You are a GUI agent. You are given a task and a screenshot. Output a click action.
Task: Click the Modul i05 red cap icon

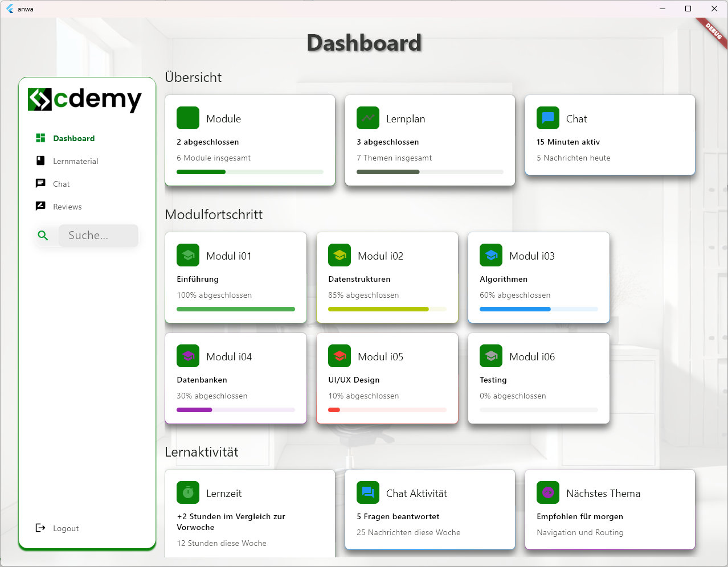pyautogui.click(x=340, y=356)
